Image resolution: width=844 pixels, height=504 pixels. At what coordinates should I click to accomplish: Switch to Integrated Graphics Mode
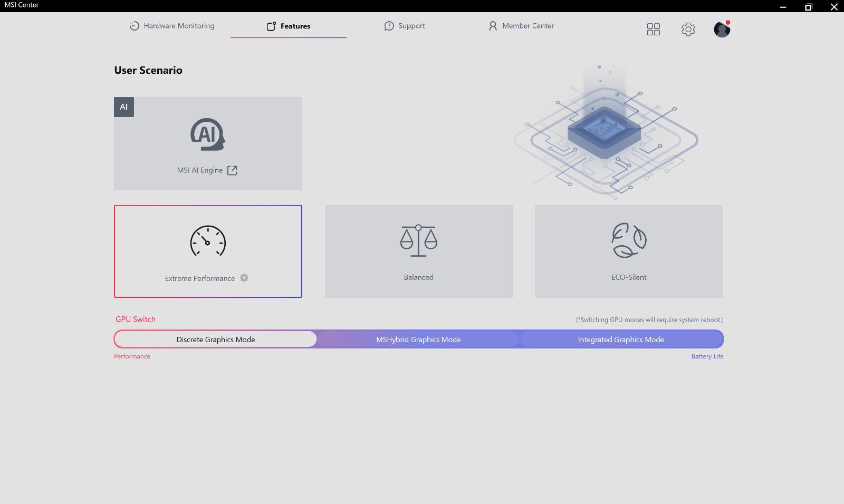621,340
